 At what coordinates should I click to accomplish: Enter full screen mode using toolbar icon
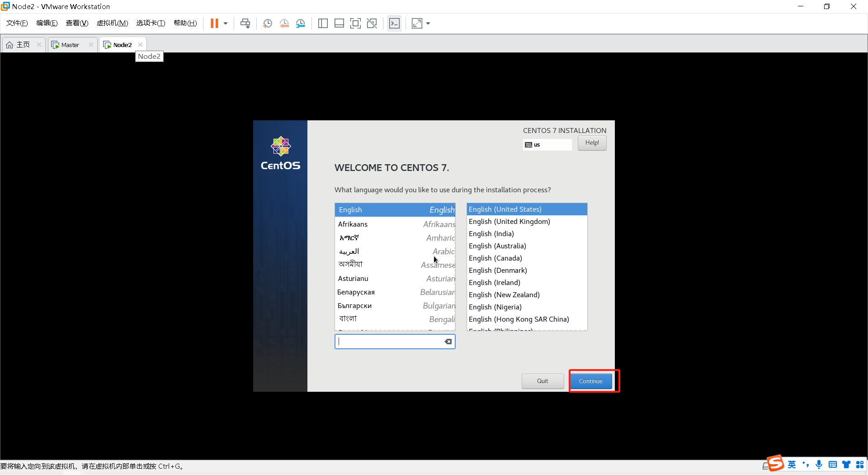[356, 24]
